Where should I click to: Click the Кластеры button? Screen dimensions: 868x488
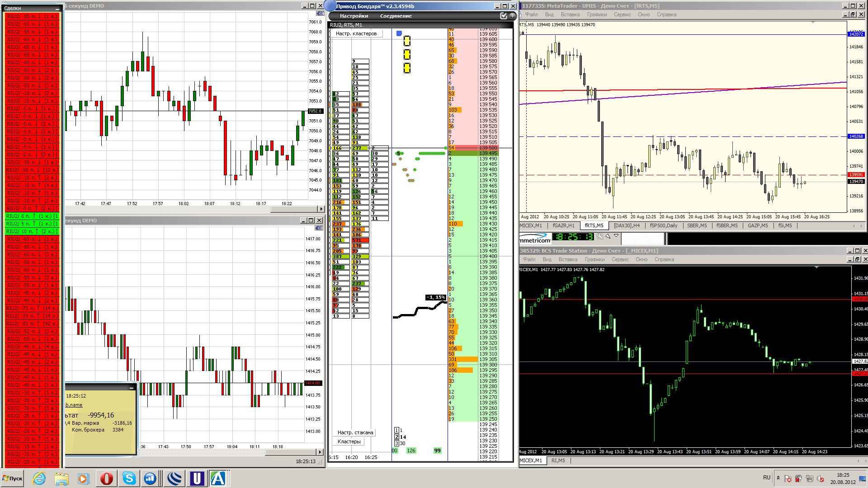coord(349,441)
